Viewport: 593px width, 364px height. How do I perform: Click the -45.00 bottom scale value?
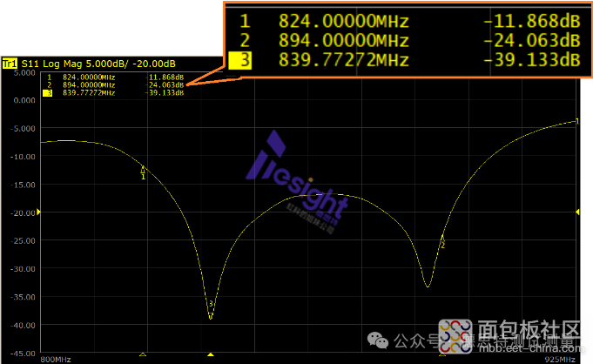(23, 354)
